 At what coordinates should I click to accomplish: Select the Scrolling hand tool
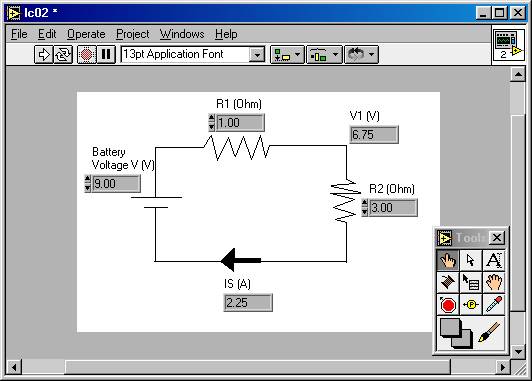[493, 282]
